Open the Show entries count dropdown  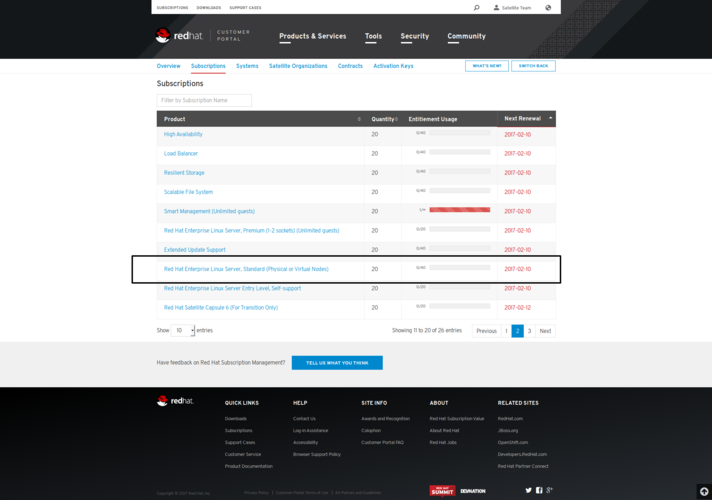click(x=183, y=331)
